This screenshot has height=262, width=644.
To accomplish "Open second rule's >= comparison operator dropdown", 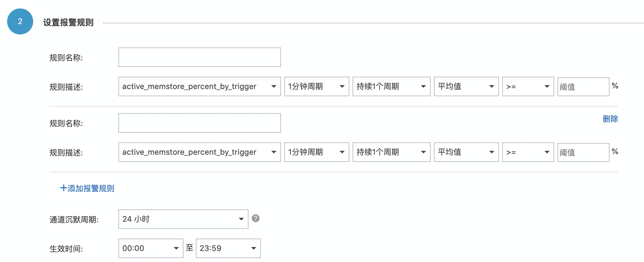I will point(528,152).
